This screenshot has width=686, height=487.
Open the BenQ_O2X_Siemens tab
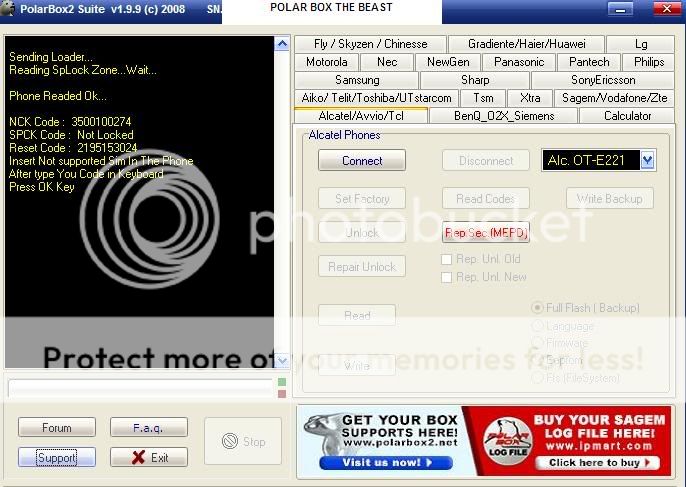(504, 116)
